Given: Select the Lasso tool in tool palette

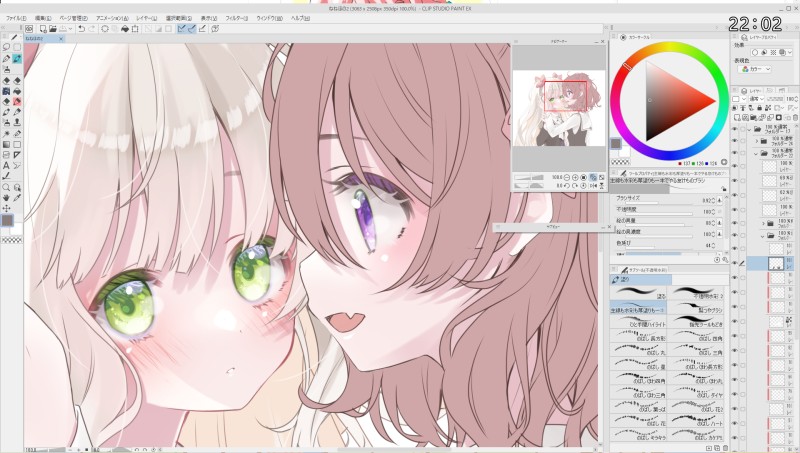Looking at the screenshot, I should 6,47.
